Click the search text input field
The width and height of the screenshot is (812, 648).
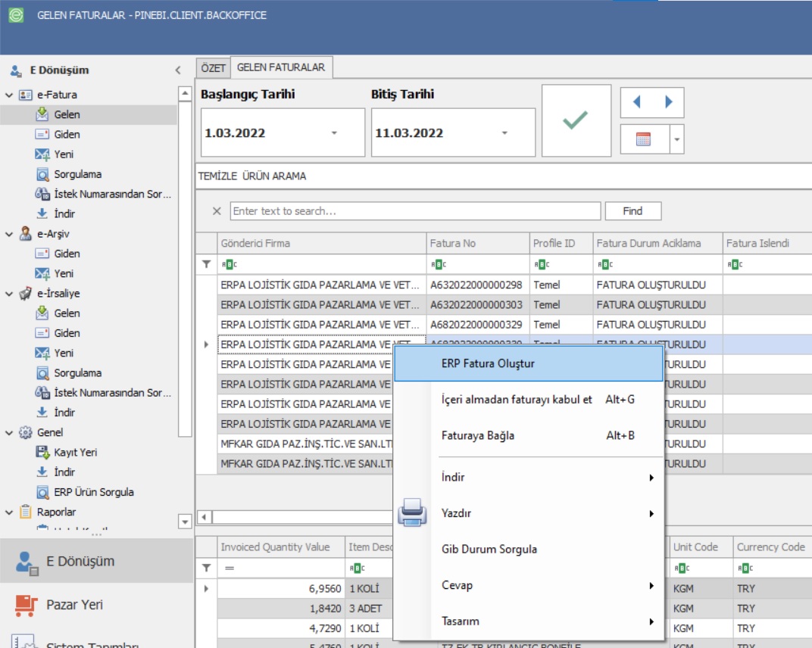pos(415,211)
